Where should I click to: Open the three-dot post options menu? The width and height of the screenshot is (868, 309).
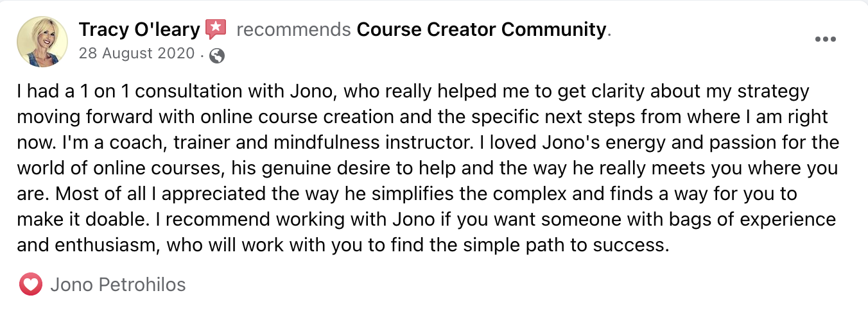pyautogui.click(x=825, y=39)
